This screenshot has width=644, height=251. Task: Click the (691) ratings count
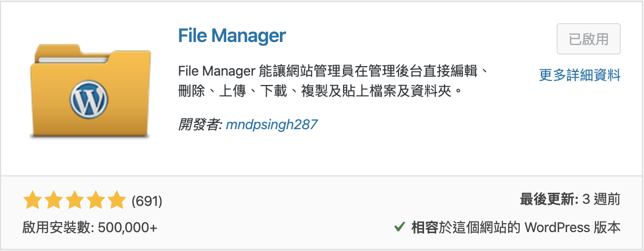pos(147,201)
